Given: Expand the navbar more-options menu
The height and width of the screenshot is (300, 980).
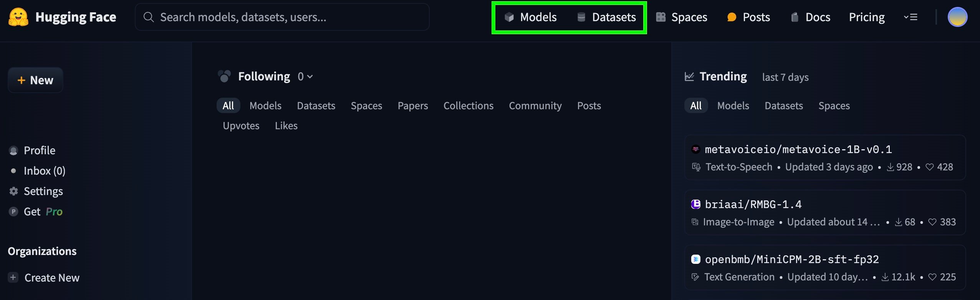Looking at the screenshot, I should point(910,17).
